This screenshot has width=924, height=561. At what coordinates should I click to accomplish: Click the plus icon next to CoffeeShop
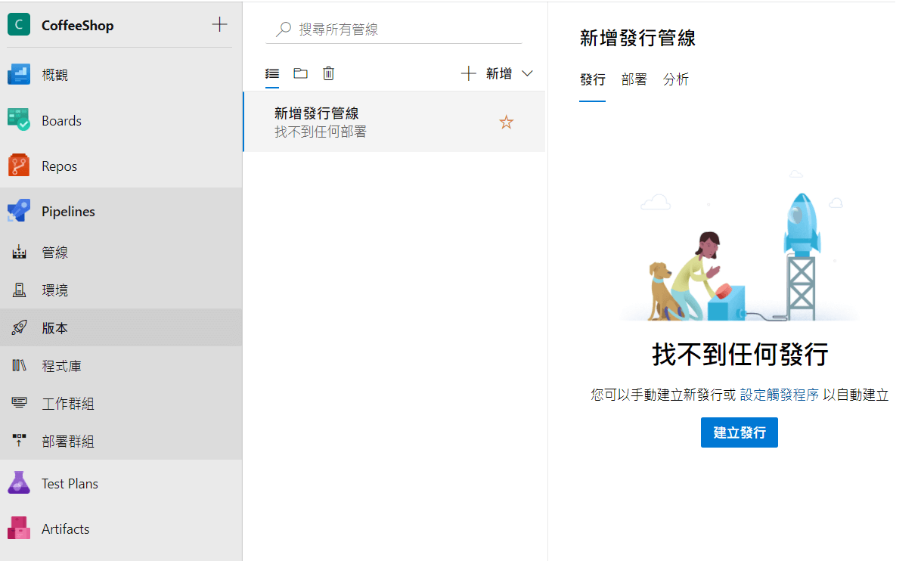click(219, 25)
